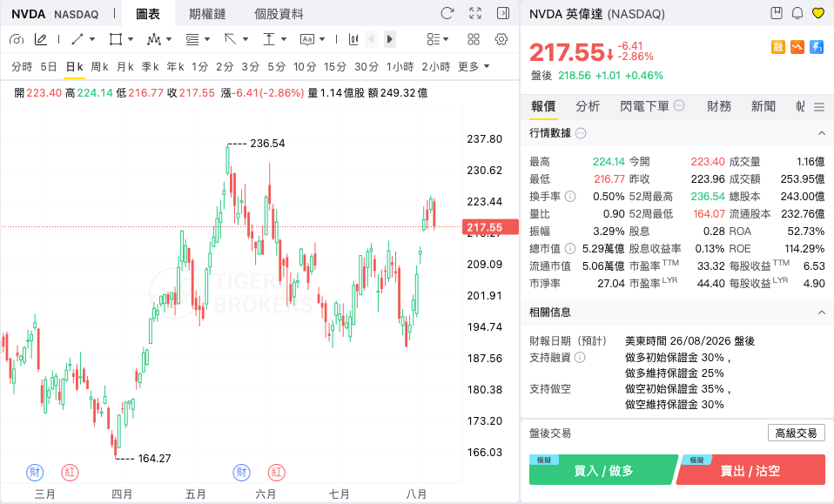Image resolution: width=834 pixels, height=504 pixels.
Task: Select the 圖表 tab
Action: (148, 14)
